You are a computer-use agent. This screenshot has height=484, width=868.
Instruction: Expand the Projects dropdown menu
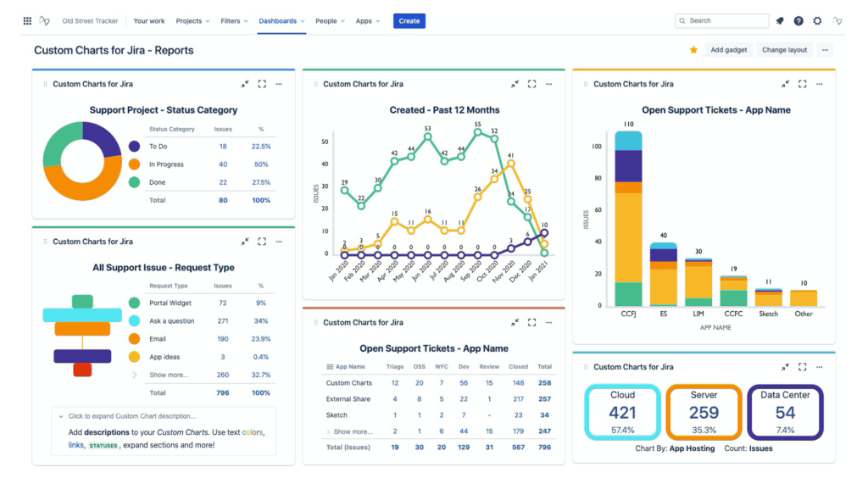tap(192, 21)
